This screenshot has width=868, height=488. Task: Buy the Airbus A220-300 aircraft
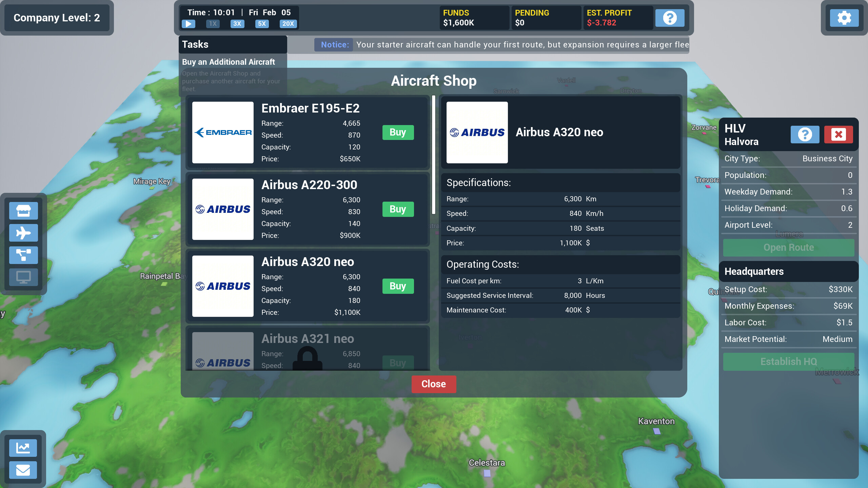point(398,209)
